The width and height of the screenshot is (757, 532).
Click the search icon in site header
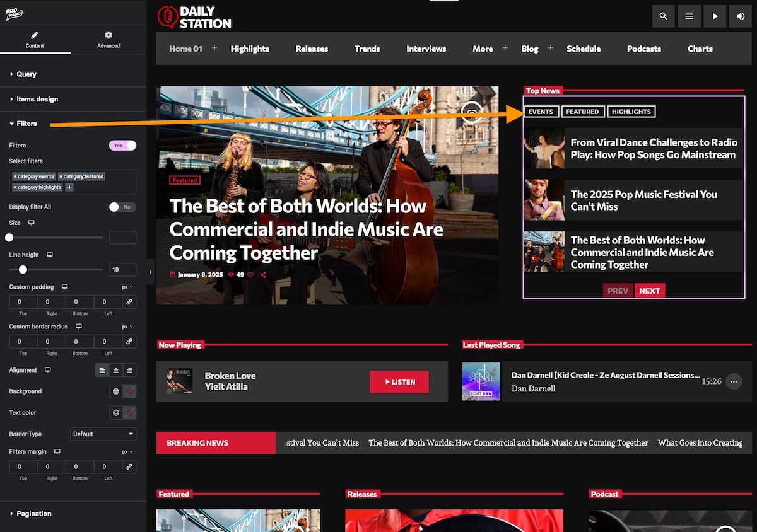pos(663,16)
